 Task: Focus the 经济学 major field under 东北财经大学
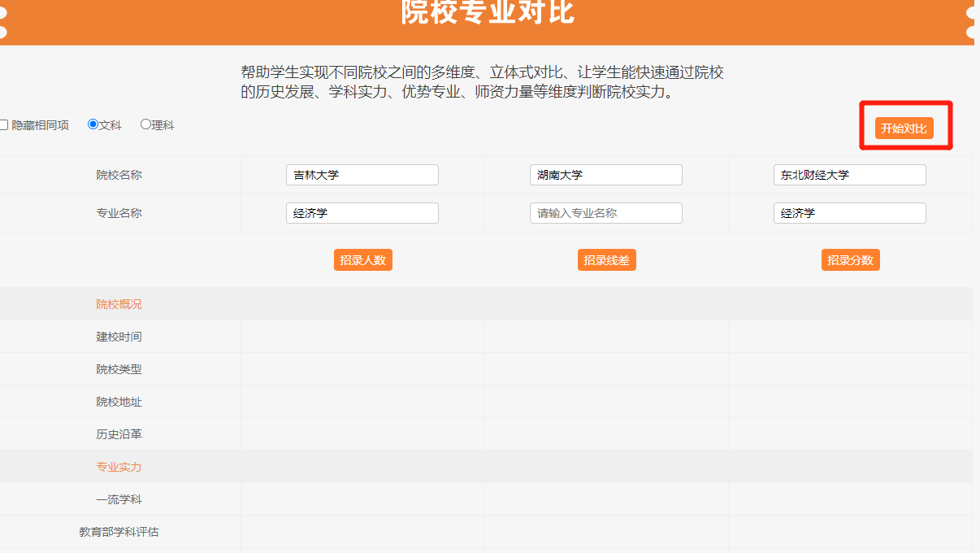tap(849, 213)
